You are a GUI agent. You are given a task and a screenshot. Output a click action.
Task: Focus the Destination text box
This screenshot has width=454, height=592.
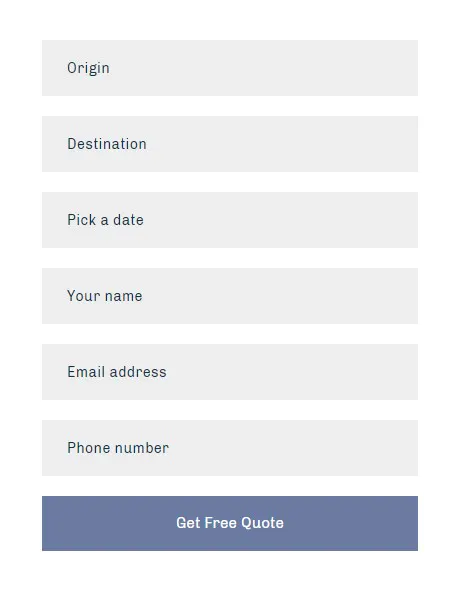[x=230, y=144]
